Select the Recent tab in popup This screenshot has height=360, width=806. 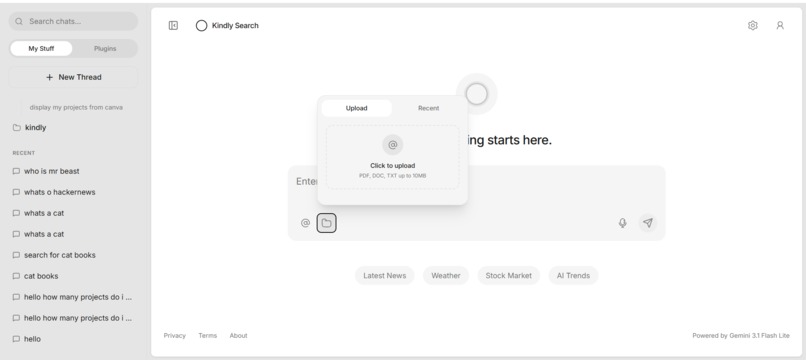pos(428,108)
